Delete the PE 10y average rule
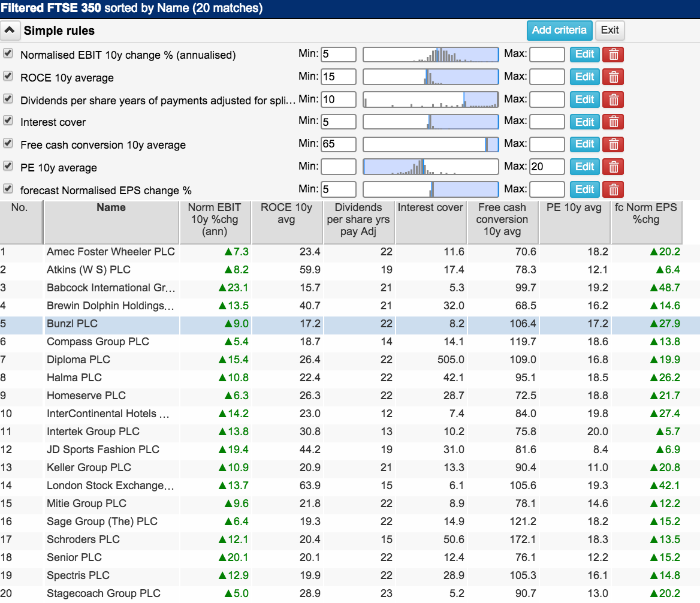This screenshot has height=603, width=700. point(613,167)
